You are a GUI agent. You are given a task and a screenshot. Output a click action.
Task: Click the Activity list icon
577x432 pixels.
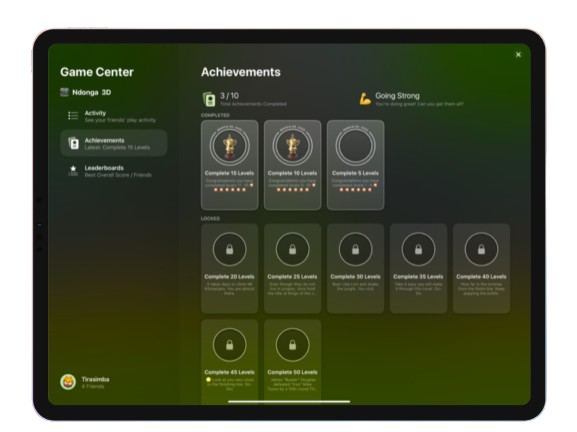pyautogui.click(x=73, y=116)
